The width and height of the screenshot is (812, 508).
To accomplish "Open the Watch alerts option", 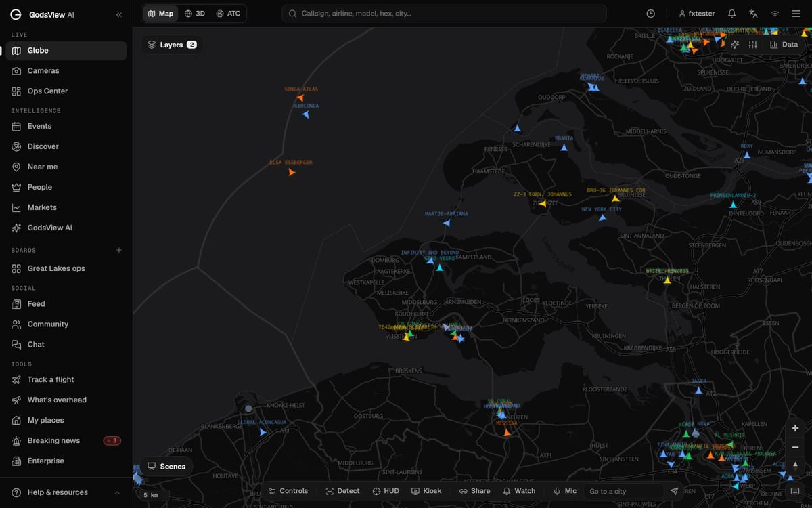I will (519, 491).
